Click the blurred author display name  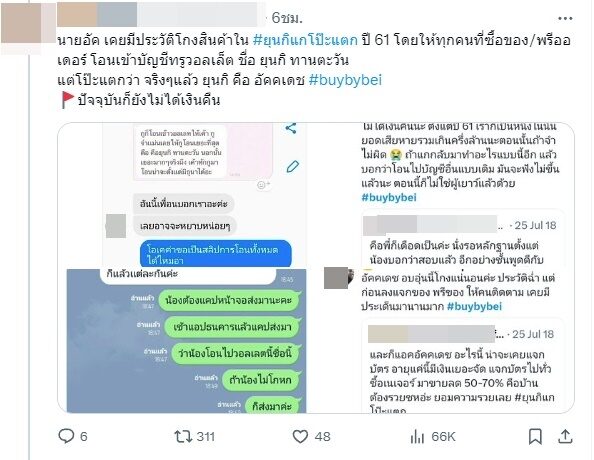pos(157,15)
